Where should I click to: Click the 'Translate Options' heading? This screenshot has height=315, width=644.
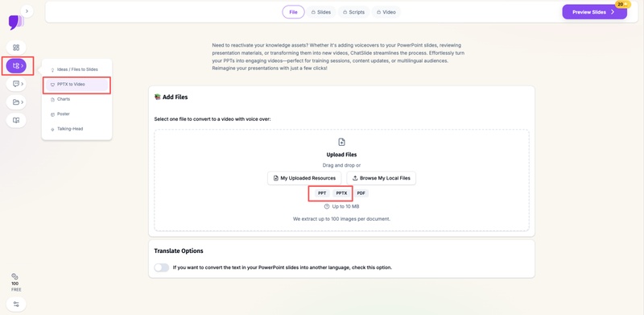(x=179, y=251)
